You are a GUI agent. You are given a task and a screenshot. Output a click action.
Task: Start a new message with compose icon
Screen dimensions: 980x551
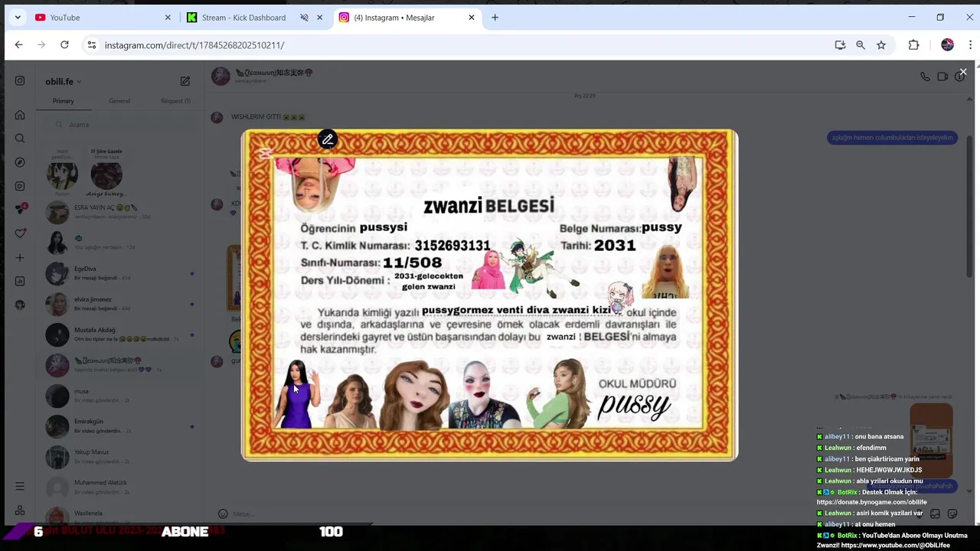pyautogui.click(x=185, y=81)
